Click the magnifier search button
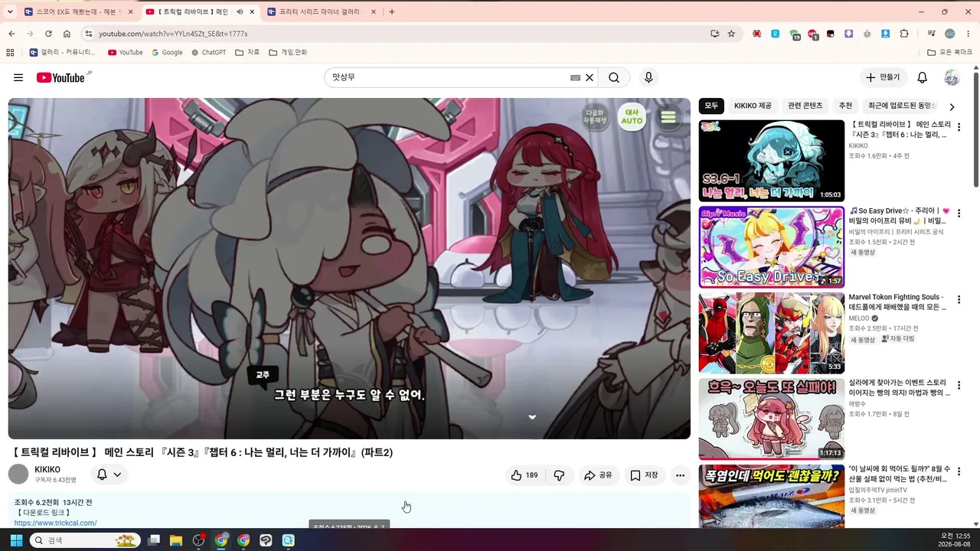Viewport: 980px width, 551px height. 614,77
